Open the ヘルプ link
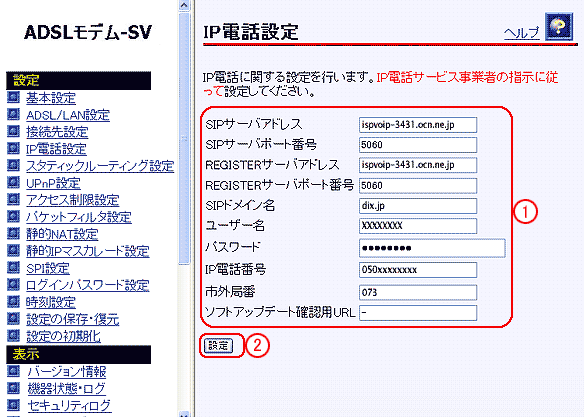The height and width of the screenshot is (417, 584). click(521, 33)
